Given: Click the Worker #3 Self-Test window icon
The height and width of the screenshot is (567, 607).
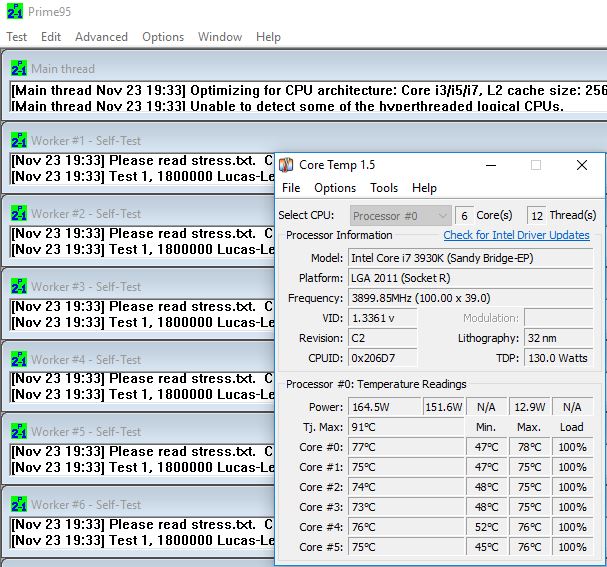Looking at the screenshot, I should click(19, 286).
